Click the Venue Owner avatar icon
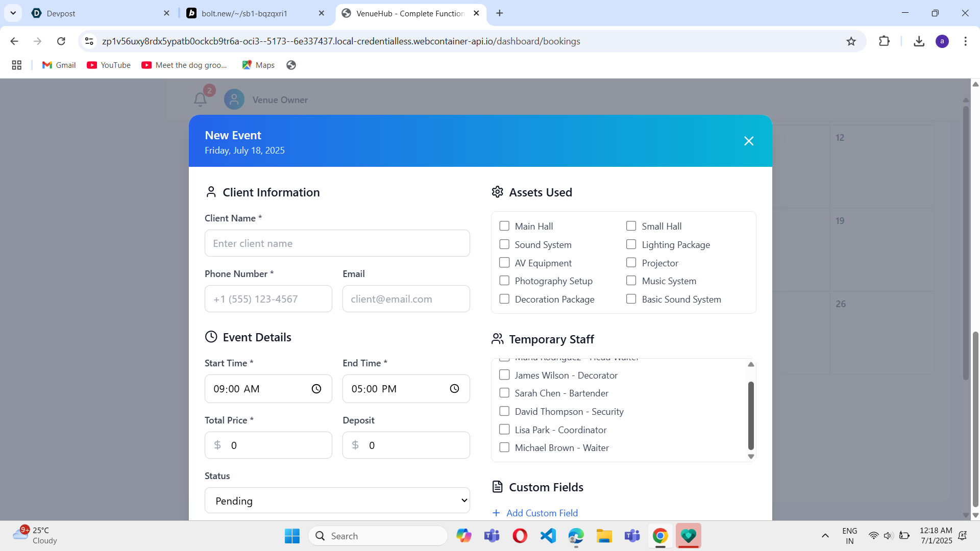 234,99
